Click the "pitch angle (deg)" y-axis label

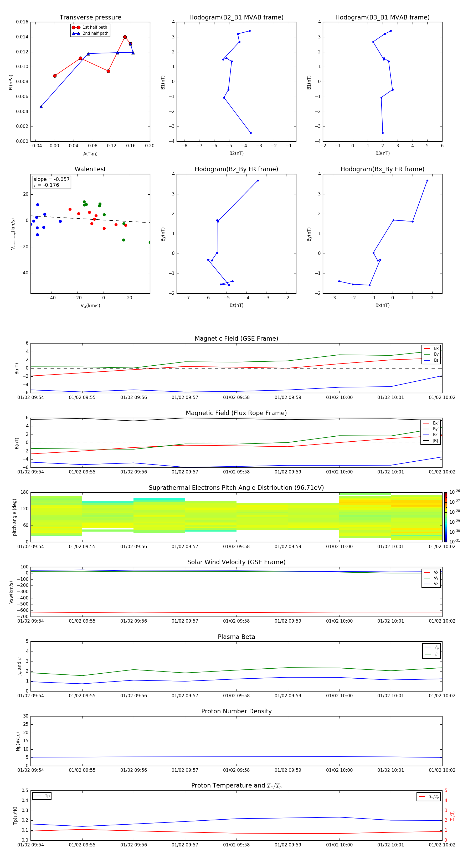[14, 517]
